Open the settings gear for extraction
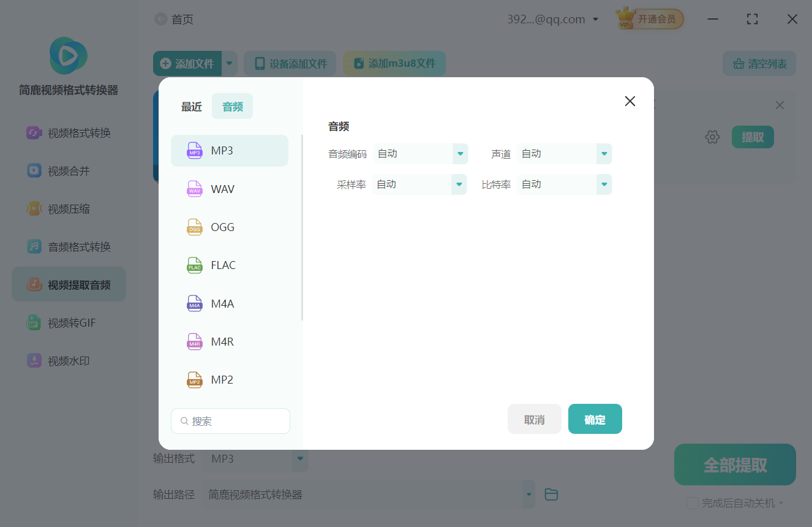This screenshot has height=527, width=812. click(x=712, y=137)
